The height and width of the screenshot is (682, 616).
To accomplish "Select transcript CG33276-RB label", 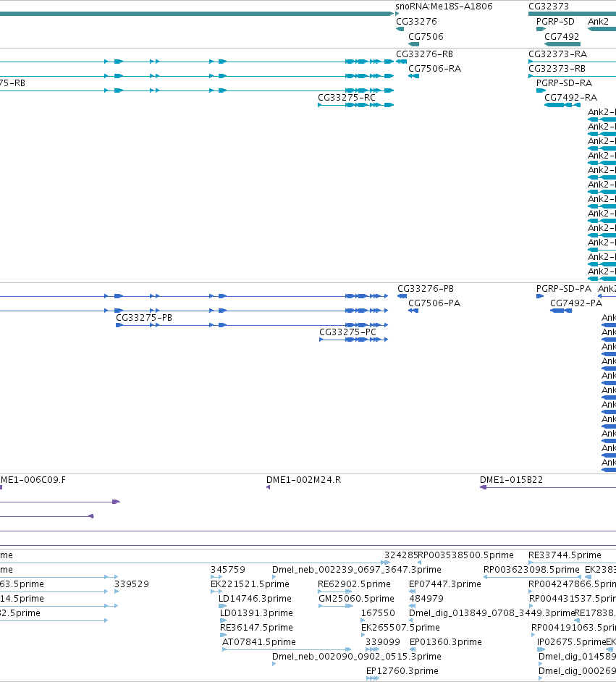I will (x=425, y=54).
